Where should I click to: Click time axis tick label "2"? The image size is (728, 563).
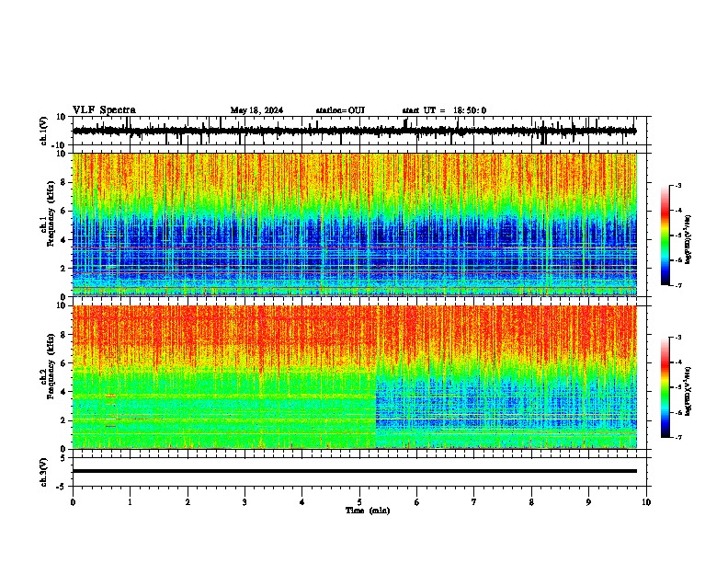point(188,502)
